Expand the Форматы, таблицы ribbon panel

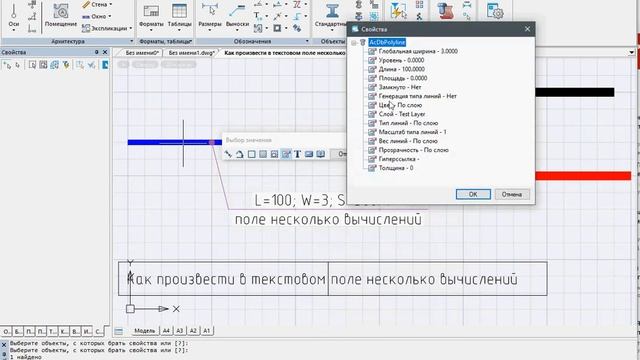[x=191, y=41]
